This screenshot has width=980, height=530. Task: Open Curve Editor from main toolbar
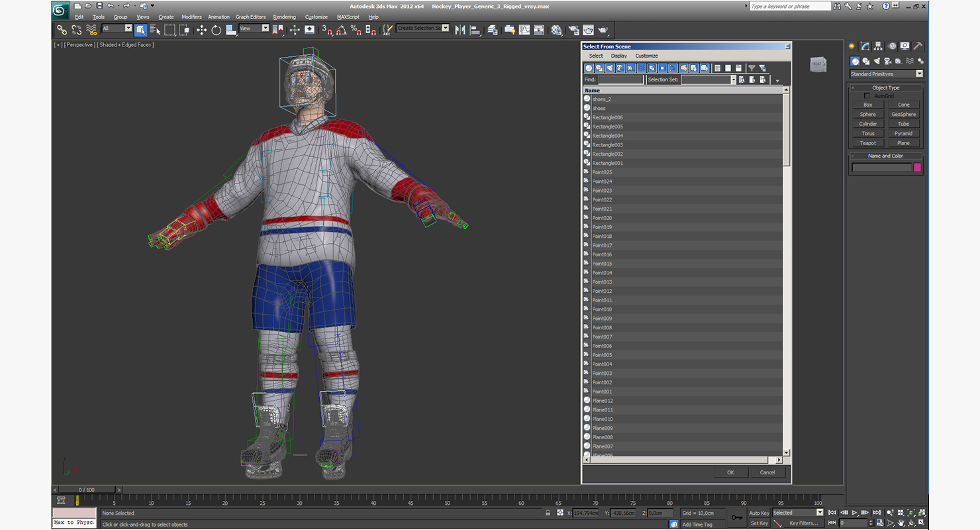[524, 30]
